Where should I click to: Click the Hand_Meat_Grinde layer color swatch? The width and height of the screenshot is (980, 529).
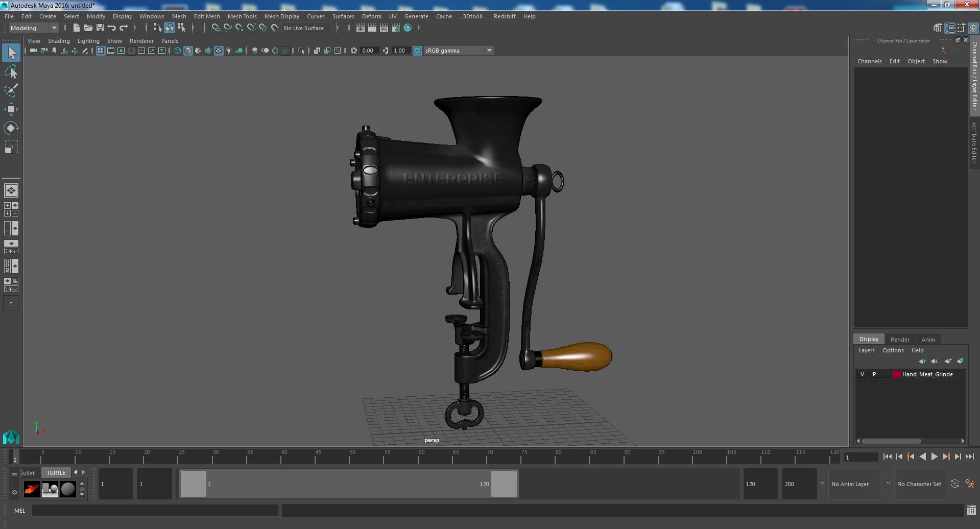click(897, 374)
